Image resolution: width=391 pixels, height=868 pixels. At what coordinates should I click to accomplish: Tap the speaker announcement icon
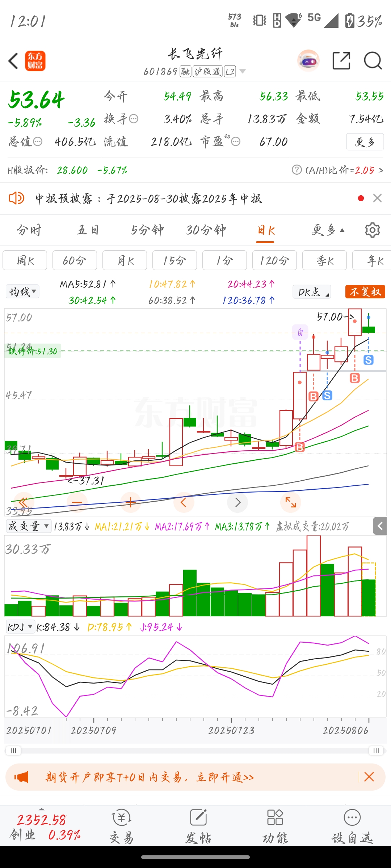coord(16,198)
